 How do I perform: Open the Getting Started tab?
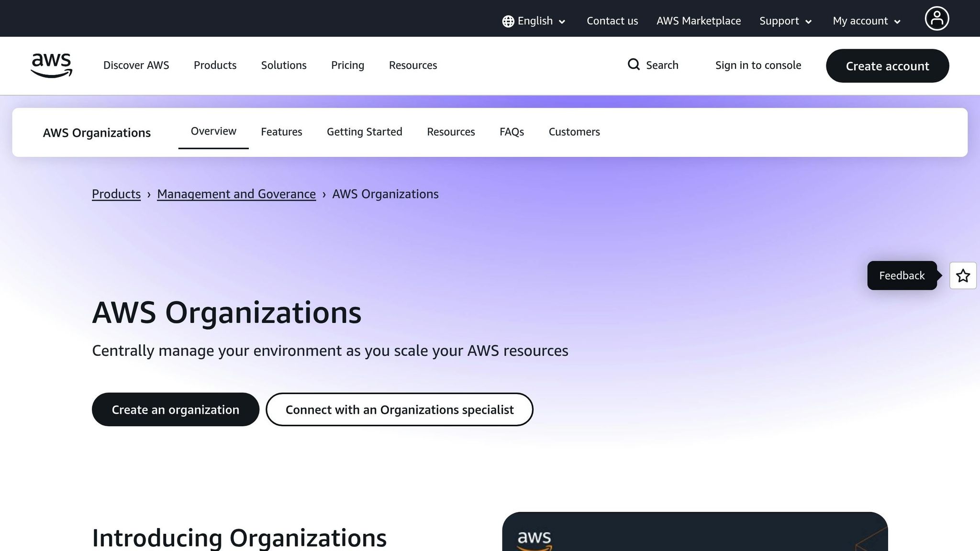364,132
